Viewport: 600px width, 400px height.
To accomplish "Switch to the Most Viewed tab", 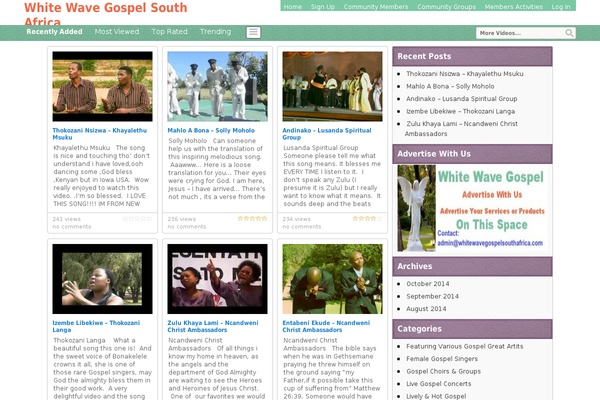I will pos(117,31).
